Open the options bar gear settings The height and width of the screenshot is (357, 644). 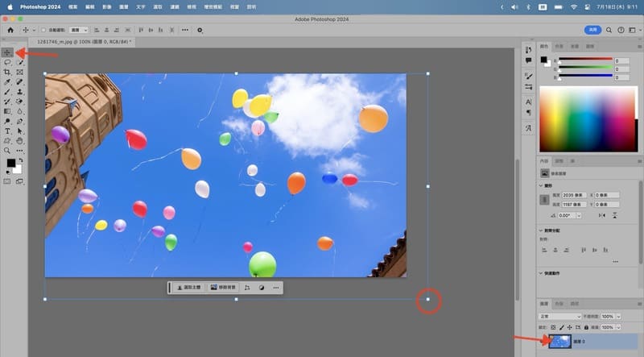click(x=200, y=30)
